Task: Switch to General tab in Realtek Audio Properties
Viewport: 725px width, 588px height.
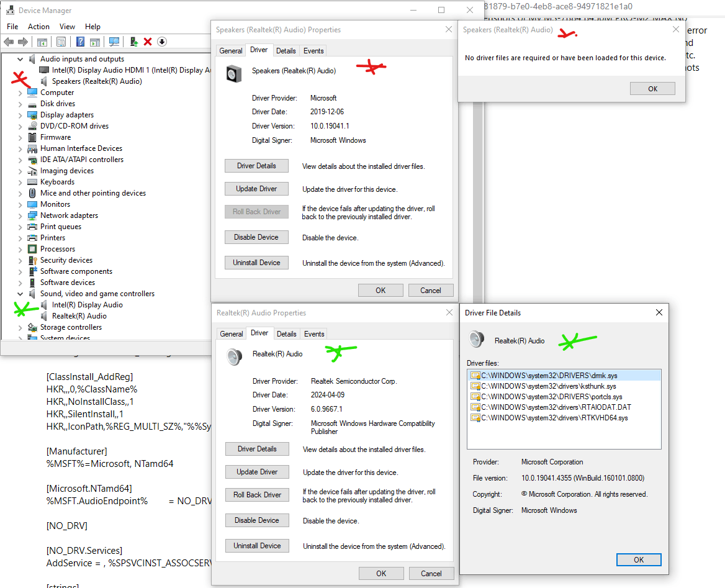Action: pyautogui.click(x=231, y=334)
